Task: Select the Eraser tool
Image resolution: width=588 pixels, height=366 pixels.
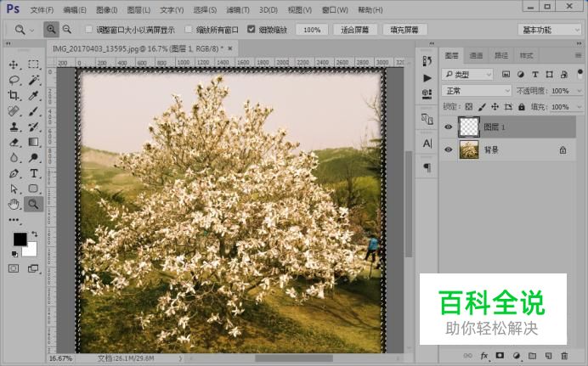Action: click(14, 142)
